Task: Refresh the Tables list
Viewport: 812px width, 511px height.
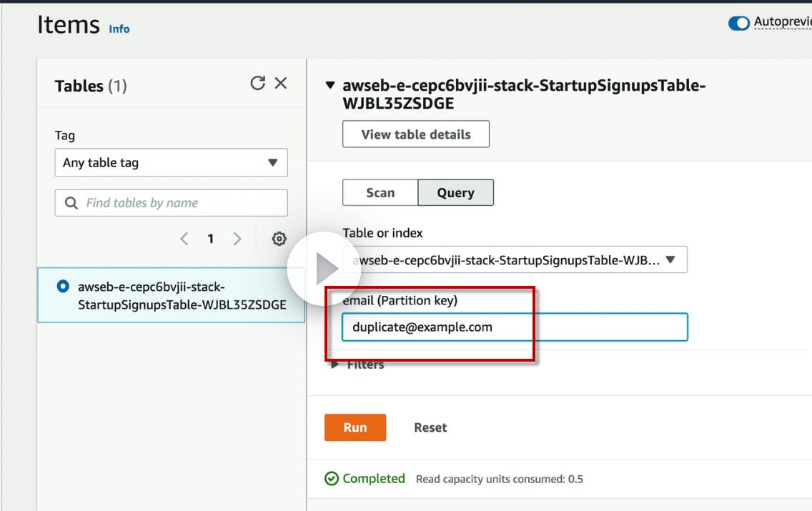Action: (x=257, y=84)
